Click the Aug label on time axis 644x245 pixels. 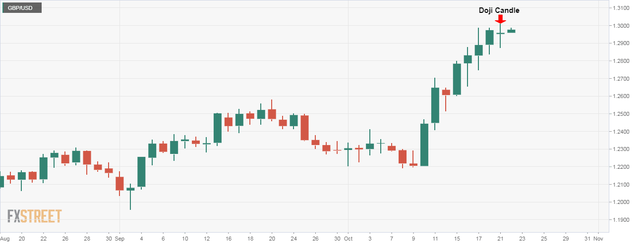(x=3, y=237)
